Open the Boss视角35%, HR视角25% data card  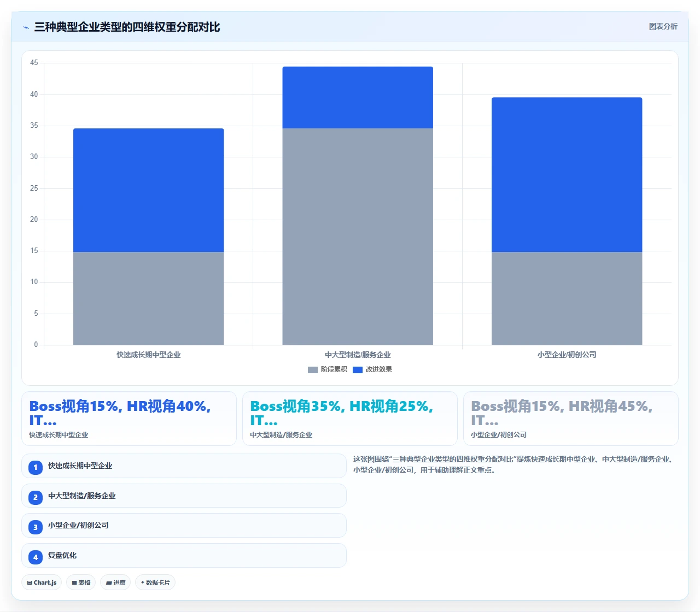(x=350, y=419)
